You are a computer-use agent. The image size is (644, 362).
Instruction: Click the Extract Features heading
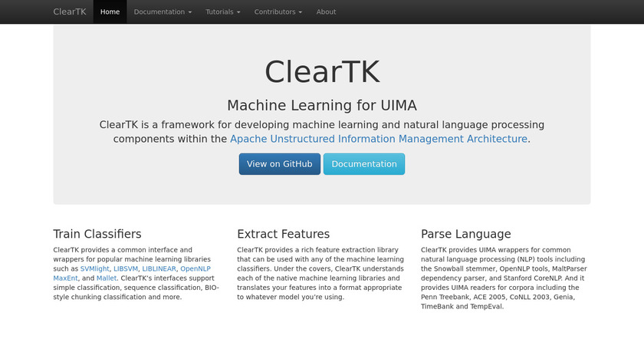click(284, 234)
